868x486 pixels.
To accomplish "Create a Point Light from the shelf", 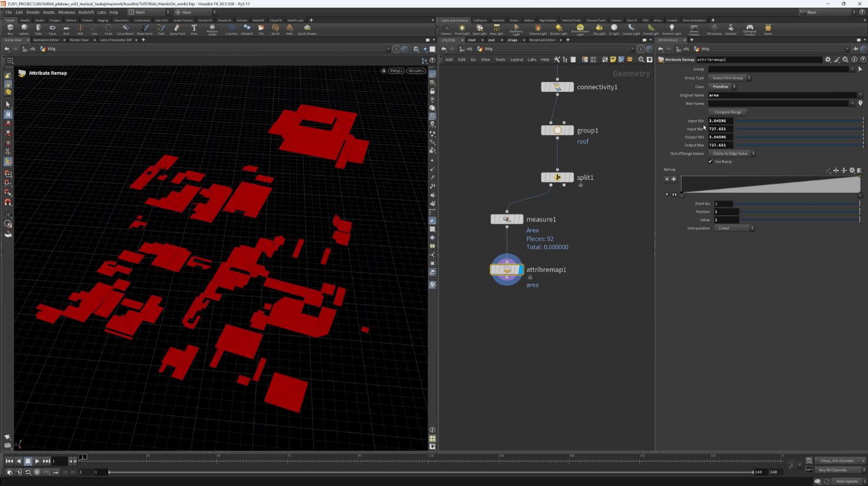I will tap(462, 28).
